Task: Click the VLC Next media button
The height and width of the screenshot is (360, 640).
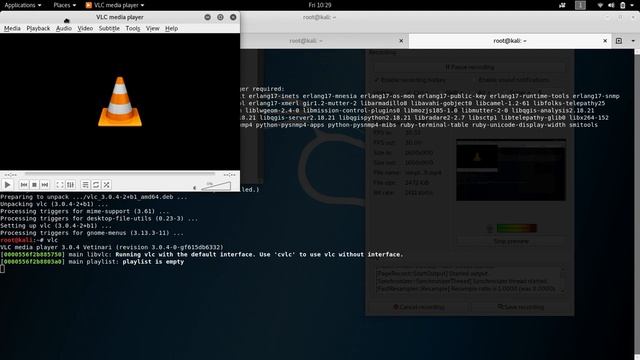Action: 45,185
